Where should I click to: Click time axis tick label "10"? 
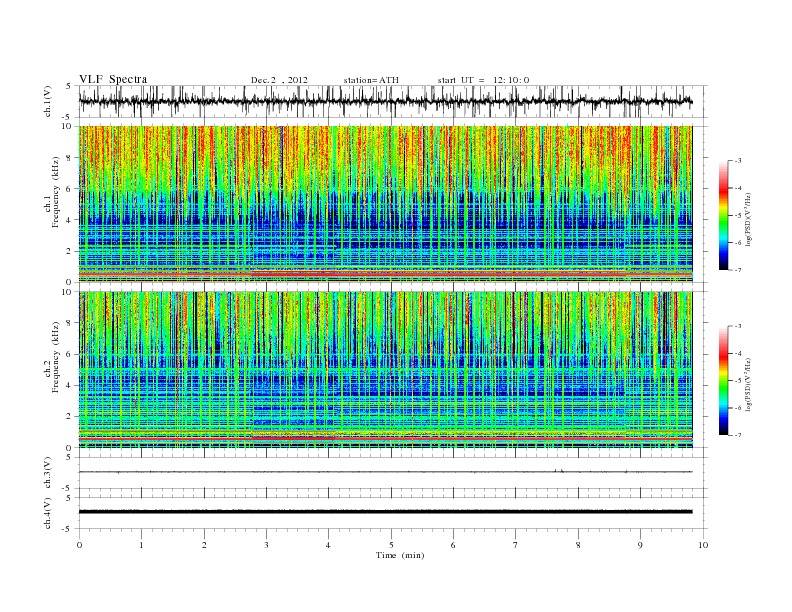703,545
